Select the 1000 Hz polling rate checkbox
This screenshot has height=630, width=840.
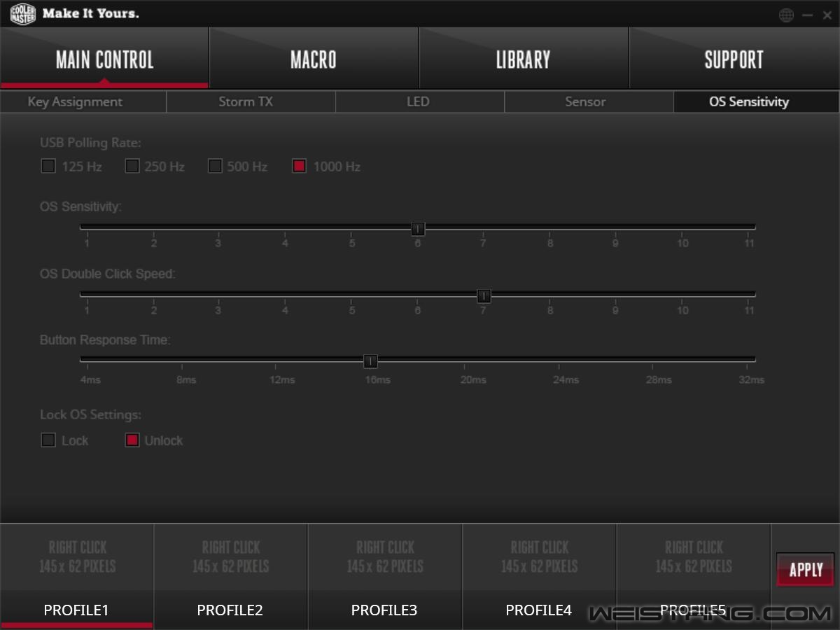coord(300,166)
